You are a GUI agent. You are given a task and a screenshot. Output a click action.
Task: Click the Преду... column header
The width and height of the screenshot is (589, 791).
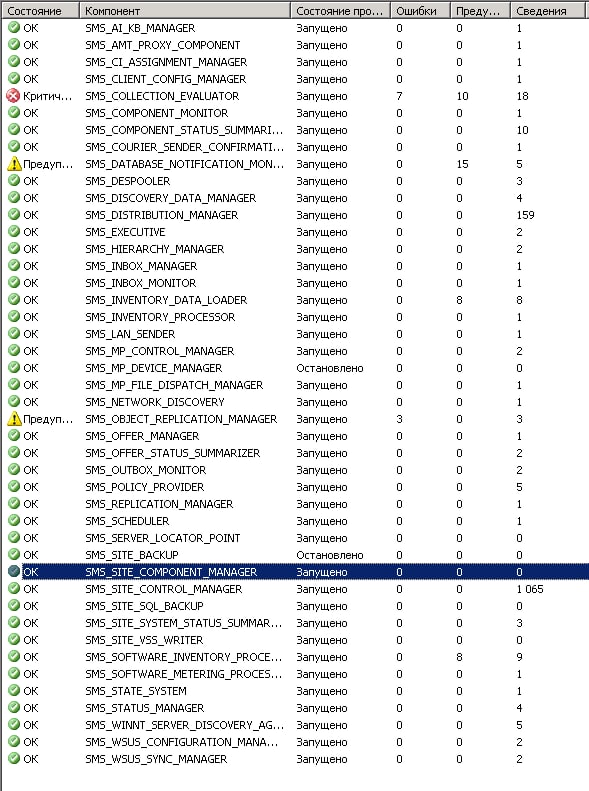tap(480, 11)
